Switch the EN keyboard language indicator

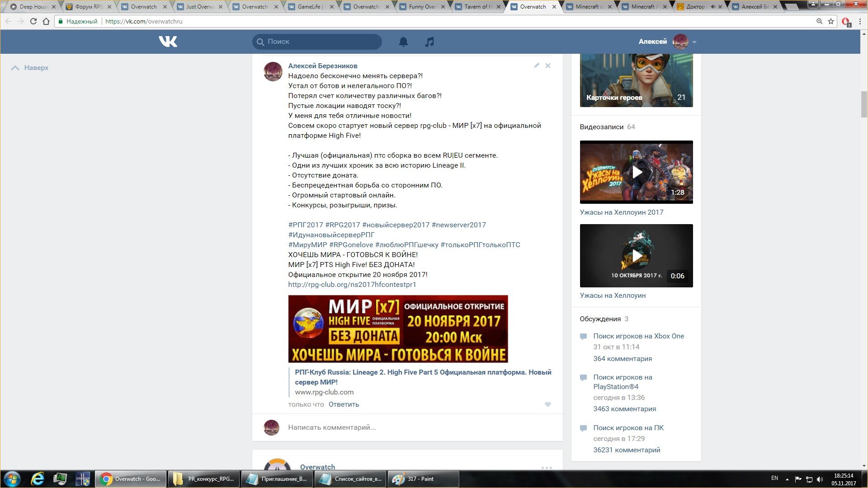(774, 478)
